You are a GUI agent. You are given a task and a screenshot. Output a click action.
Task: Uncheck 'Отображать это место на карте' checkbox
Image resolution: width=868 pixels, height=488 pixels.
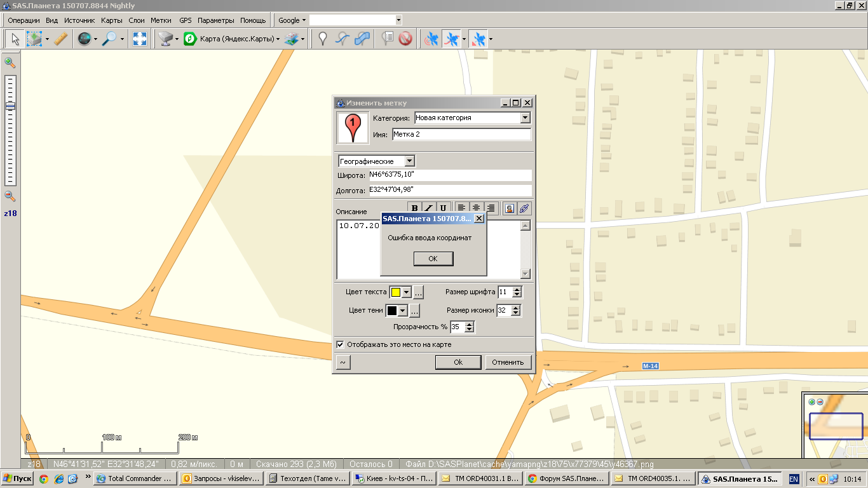341,344
